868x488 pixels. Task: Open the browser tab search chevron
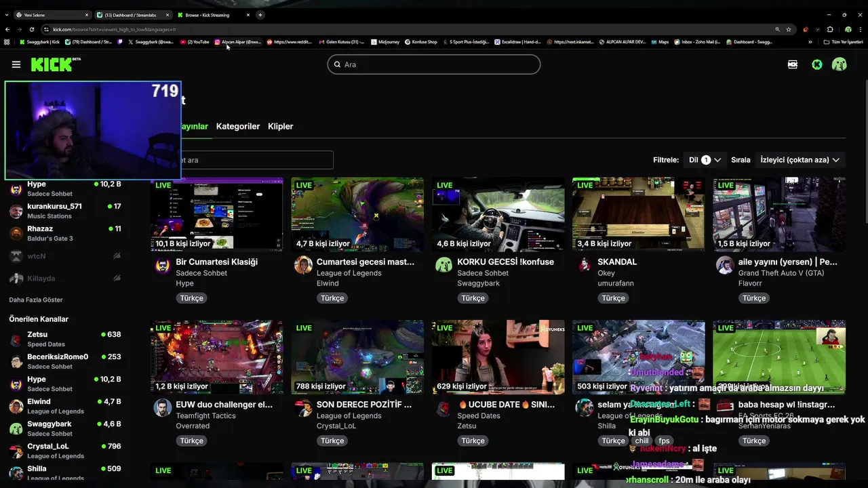[x=7, y=15]
